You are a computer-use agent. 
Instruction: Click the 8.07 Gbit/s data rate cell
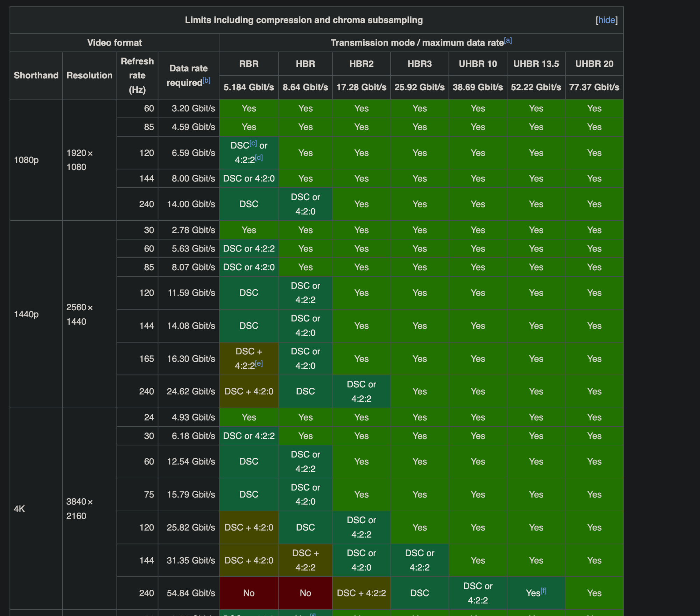coord(189,267)
